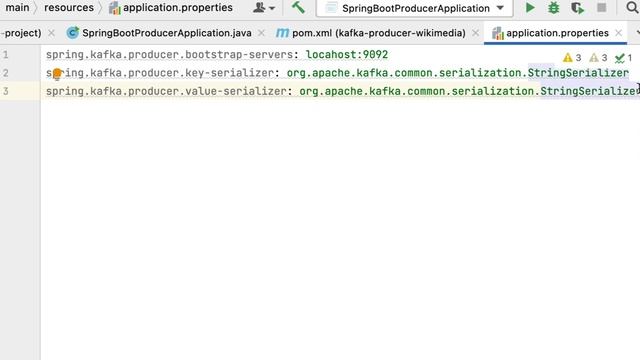Image resolution: width=640 pixels, height=360 pixels.
Task: Close the application.properties tab
Action: [618, 33]
